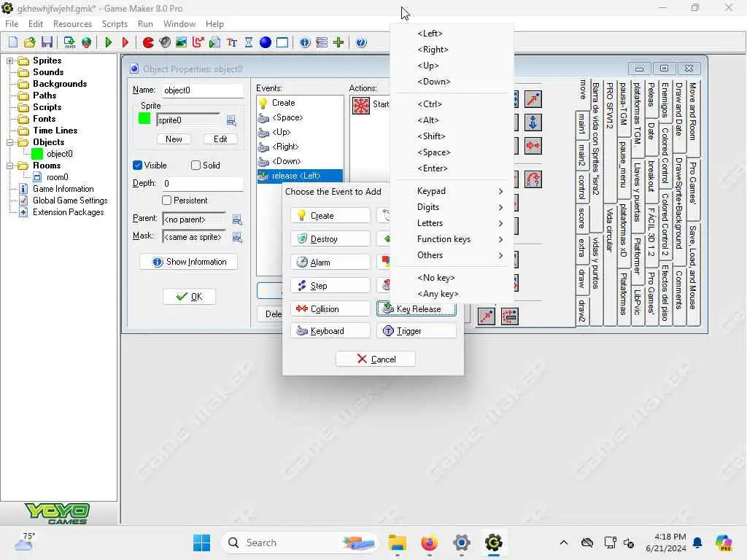Open the Scripts menu
747x560 pixels.
[x=115, y=24]
